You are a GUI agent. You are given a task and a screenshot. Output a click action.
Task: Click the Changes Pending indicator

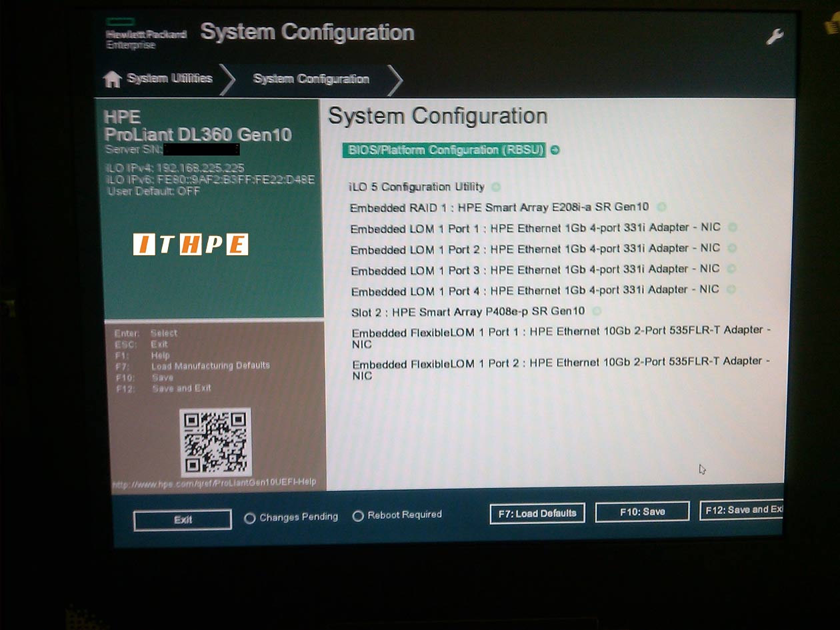click(291, 517)
